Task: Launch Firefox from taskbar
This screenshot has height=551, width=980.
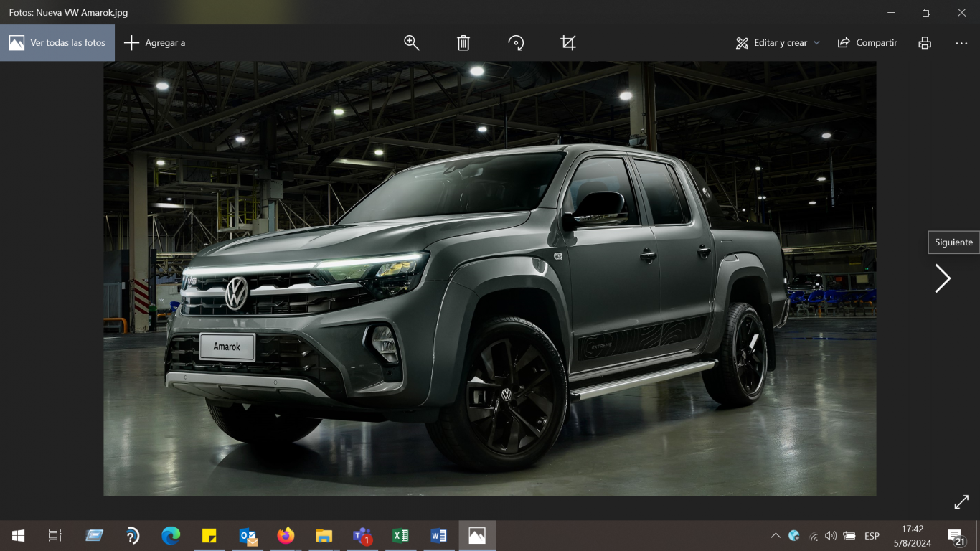Action: (x=286, y=536)
